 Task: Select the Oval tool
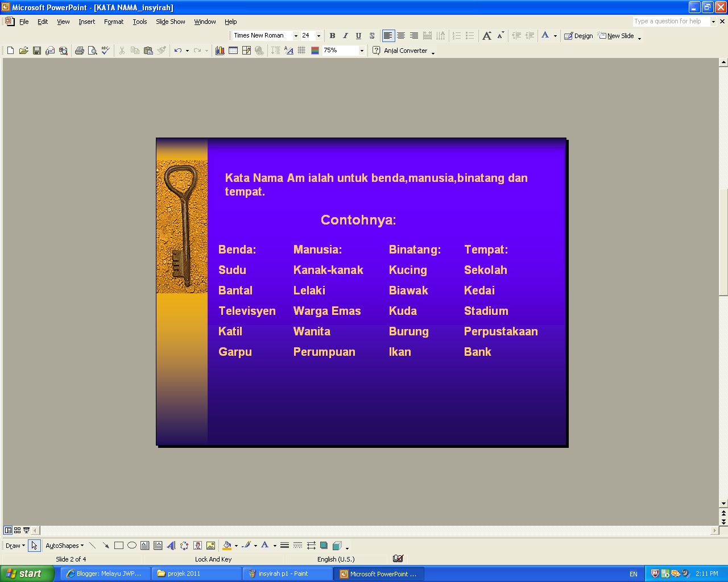pyautogui.click(x=131, y=546)
